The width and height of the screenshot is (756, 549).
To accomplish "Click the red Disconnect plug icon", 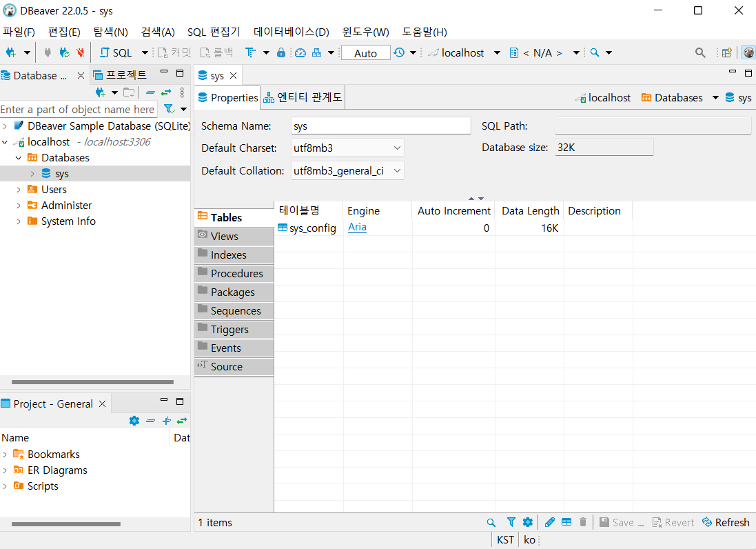I will pos(81,52).
